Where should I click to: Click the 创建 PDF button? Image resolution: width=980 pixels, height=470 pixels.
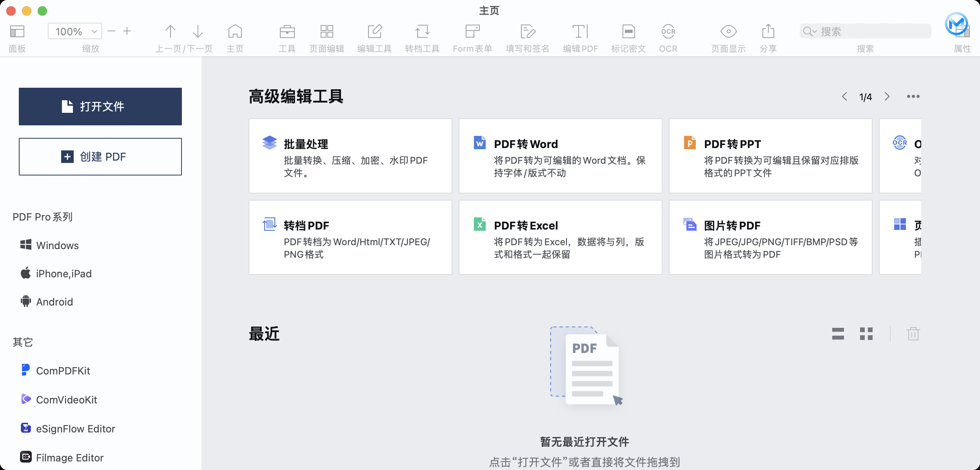(100, 157)
